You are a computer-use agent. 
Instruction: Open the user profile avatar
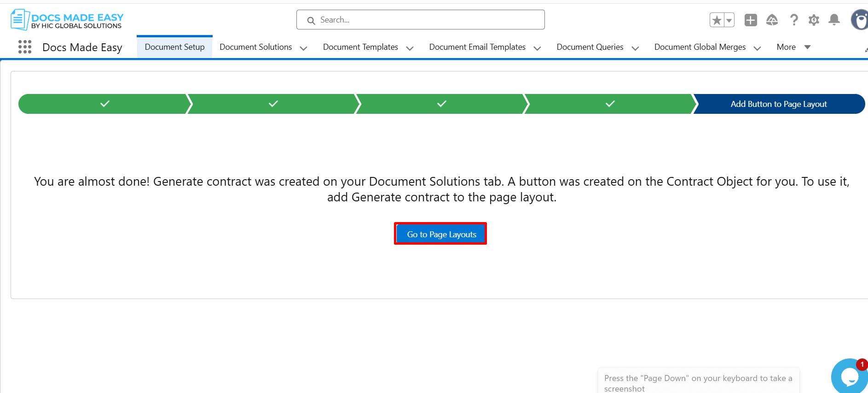click(x=859, y=20)
